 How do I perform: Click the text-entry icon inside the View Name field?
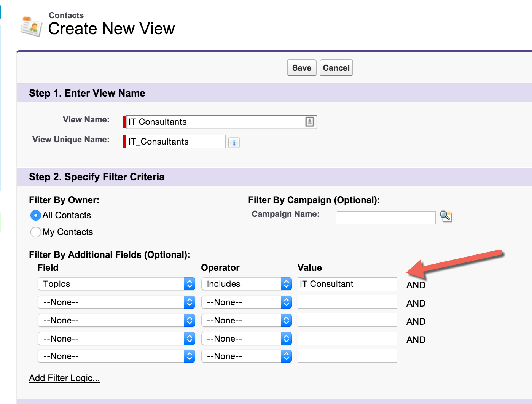[310, 122]
